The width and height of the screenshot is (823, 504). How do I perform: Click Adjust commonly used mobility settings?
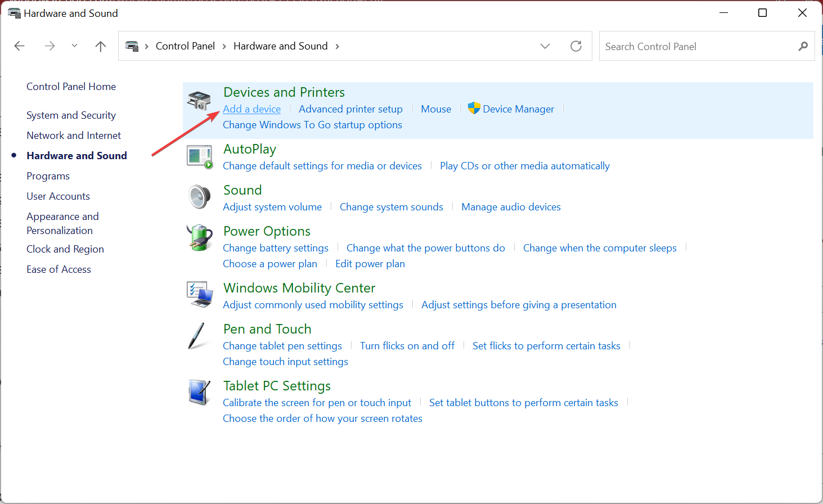313,305
